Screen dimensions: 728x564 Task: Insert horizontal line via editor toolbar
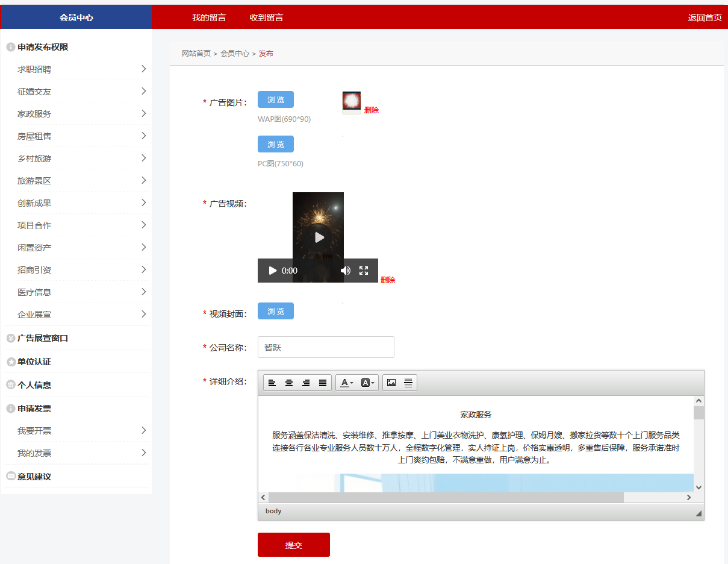[408, 383]
